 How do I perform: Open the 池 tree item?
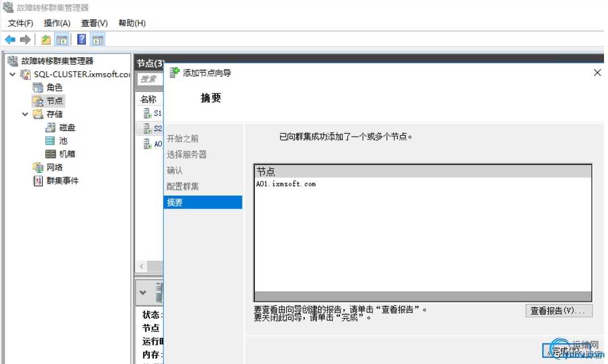coord(63,141)
